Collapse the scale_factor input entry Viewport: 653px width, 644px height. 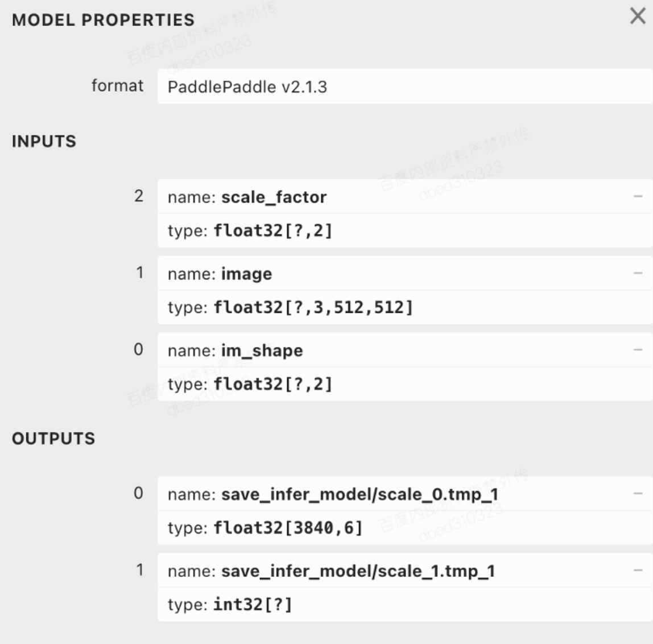point(638,197)
